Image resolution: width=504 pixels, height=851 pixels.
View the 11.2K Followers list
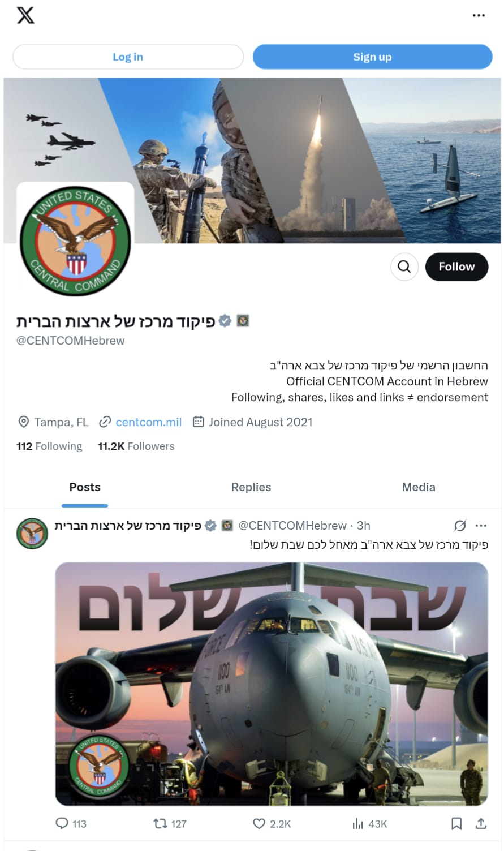136,446
